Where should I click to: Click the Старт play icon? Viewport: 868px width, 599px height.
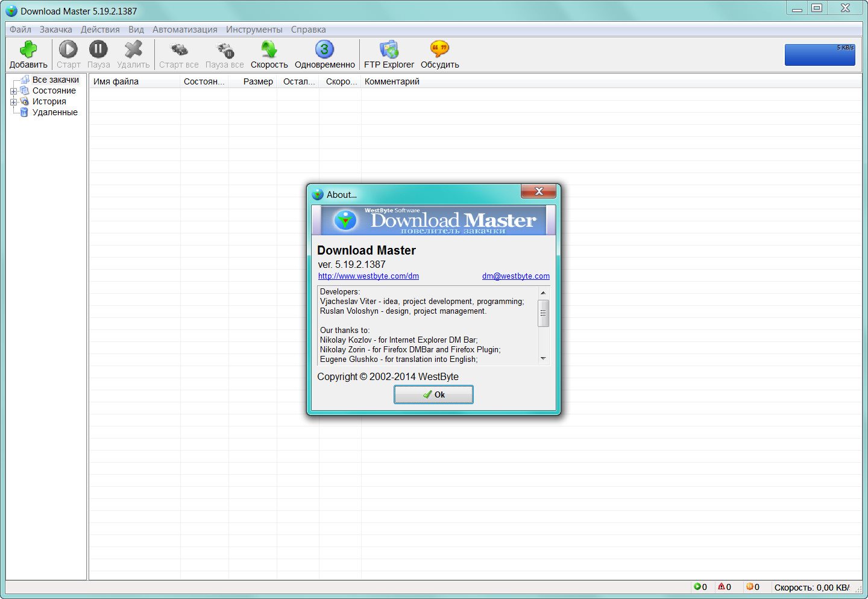(x=68, y=49)
